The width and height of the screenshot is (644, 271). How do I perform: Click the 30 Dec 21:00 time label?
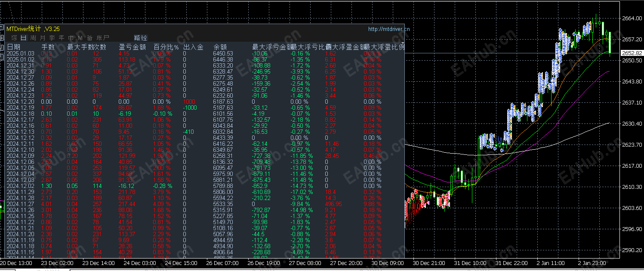click(x=428, y=262)
